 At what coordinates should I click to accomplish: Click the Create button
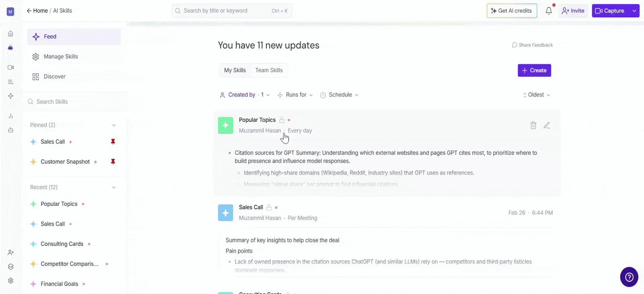point(534,70)
